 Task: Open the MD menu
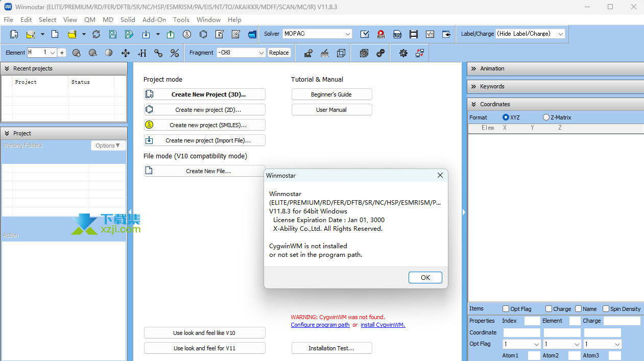tap(108, 19)
